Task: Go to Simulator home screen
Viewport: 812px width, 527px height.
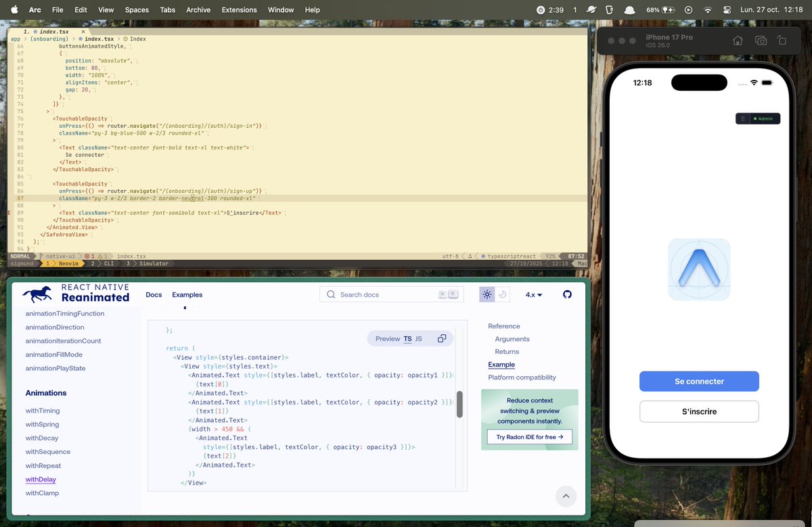Action: [739, 41]
